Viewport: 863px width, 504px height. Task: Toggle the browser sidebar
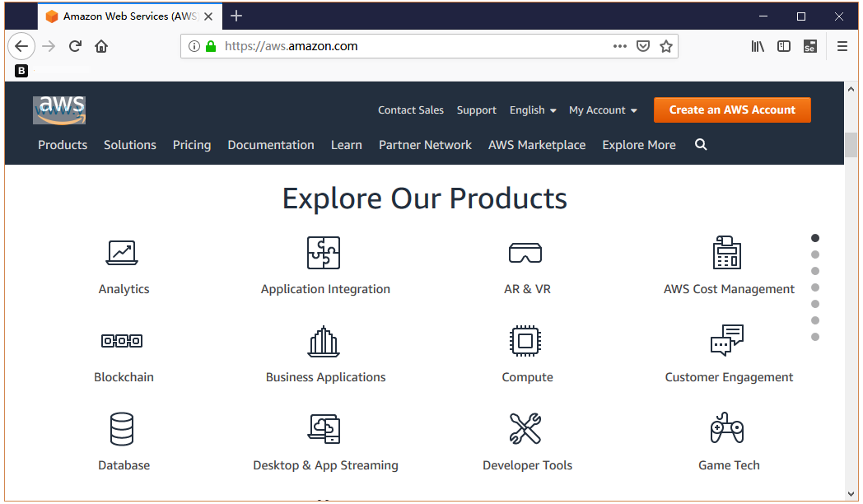(x=784, y=46)
